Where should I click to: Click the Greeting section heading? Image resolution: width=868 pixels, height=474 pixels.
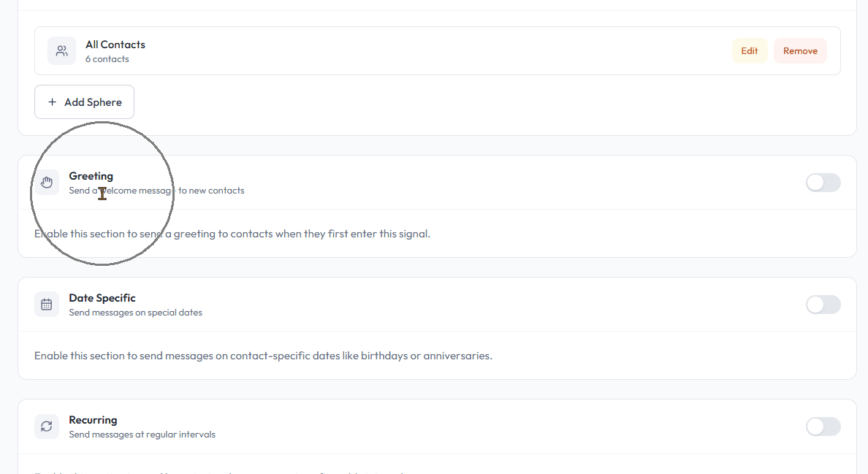click(x=91, y=176)
